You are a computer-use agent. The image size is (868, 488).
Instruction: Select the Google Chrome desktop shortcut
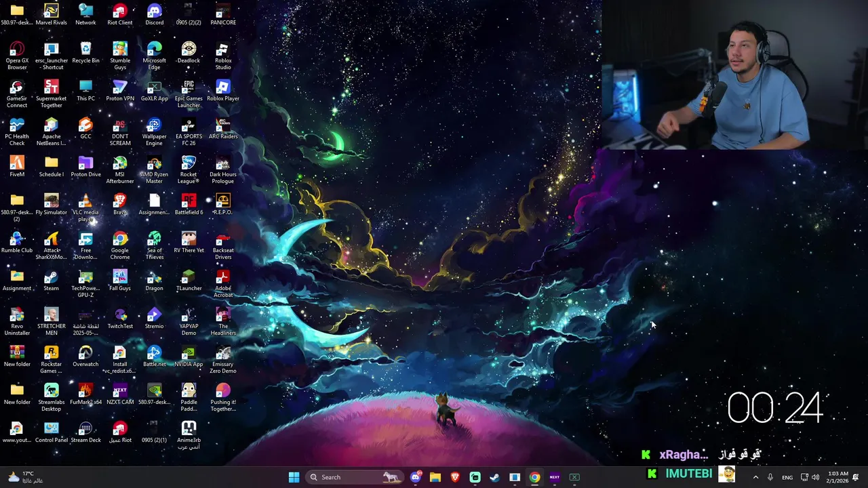click(120, 245)
